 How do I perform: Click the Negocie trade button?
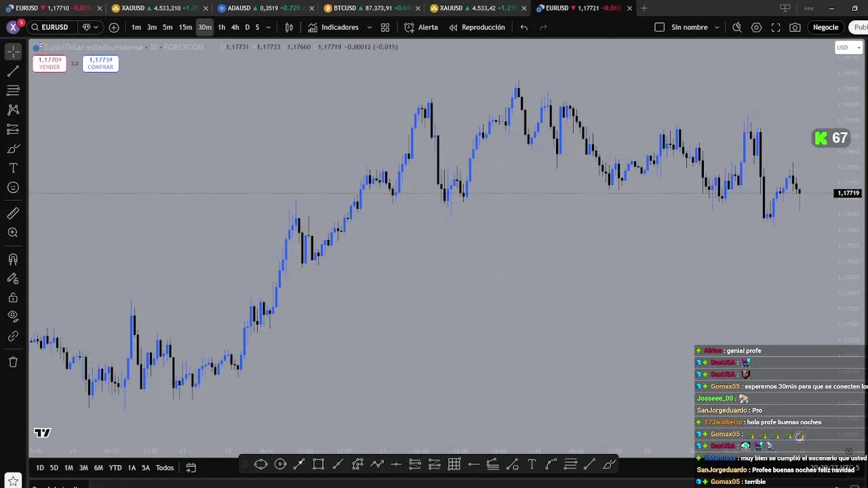(825, 27)
